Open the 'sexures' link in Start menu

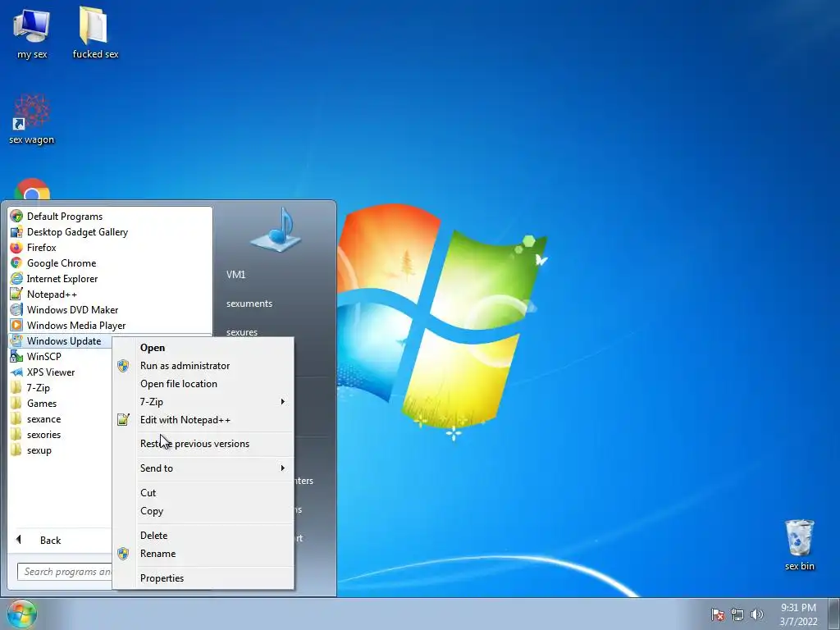(x=242, y=331)
